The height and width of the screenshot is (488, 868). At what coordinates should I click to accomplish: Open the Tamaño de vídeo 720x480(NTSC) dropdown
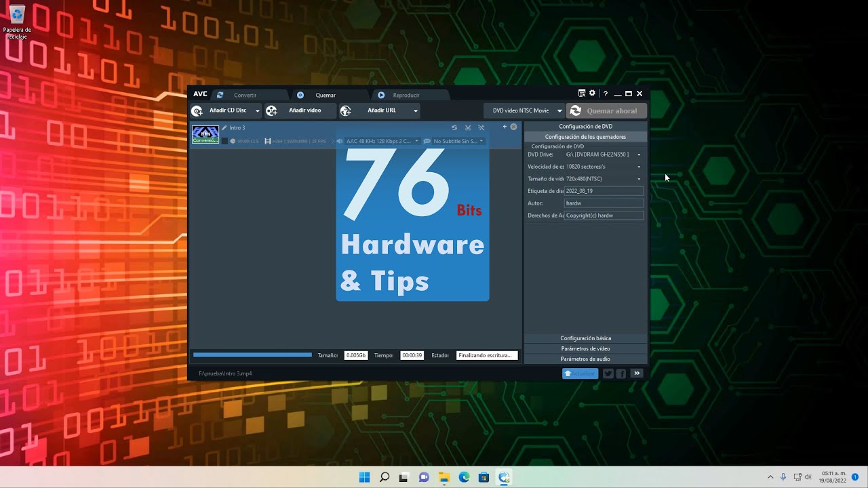[604, 179]
